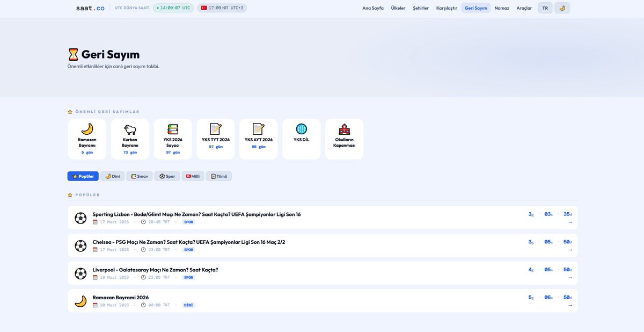Open Liverpool - Galatasaray match title
The image size is (644, 332).
[x=155, y=270]
